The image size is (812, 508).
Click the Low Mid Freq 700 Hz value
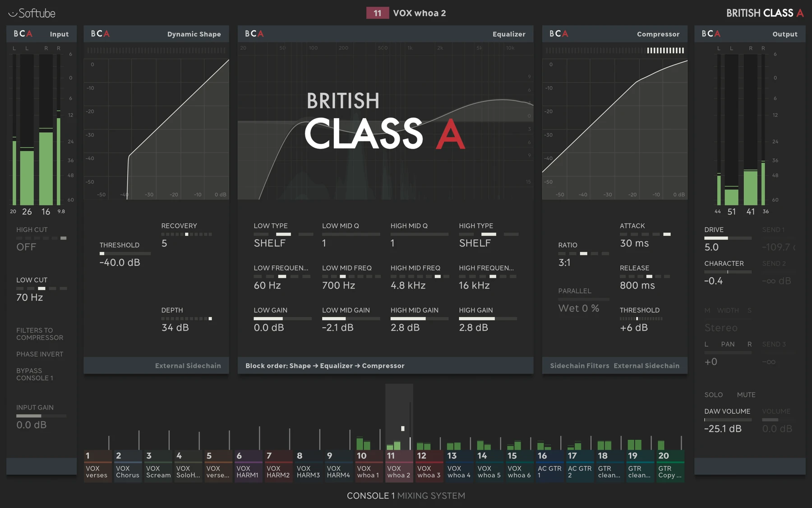[x=338, y=285]
